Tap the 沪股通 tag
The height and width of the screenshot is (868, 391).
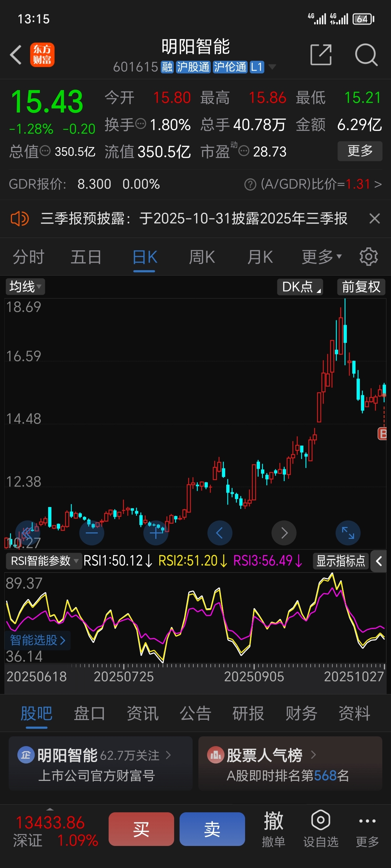(x=193, y=67)
